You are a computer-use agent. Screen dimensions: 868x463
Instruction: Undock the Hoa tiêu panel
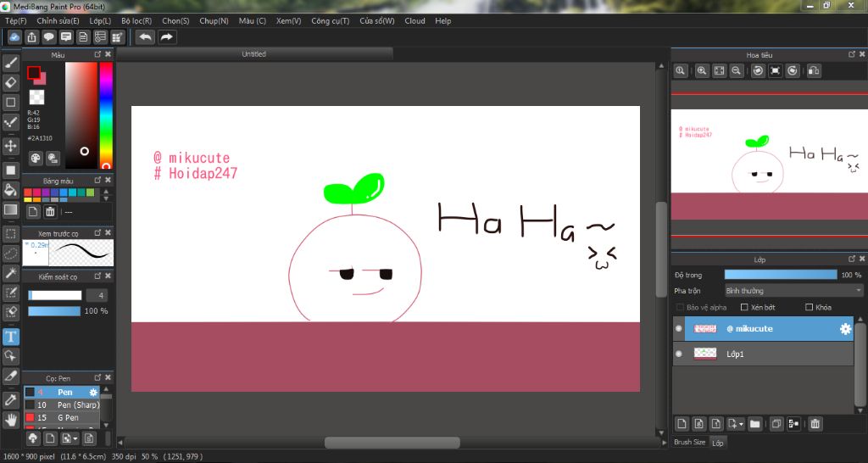tap(852, 54)
